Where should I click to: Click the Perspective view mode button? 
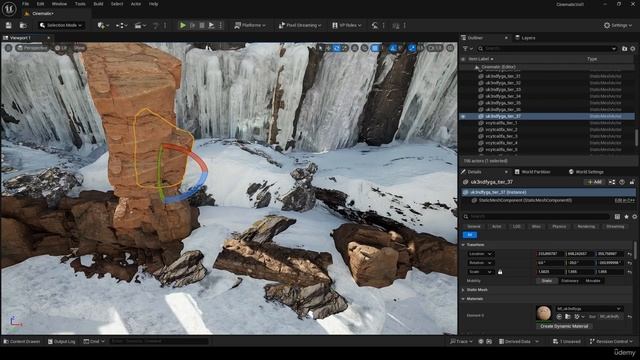click(32, 48)
